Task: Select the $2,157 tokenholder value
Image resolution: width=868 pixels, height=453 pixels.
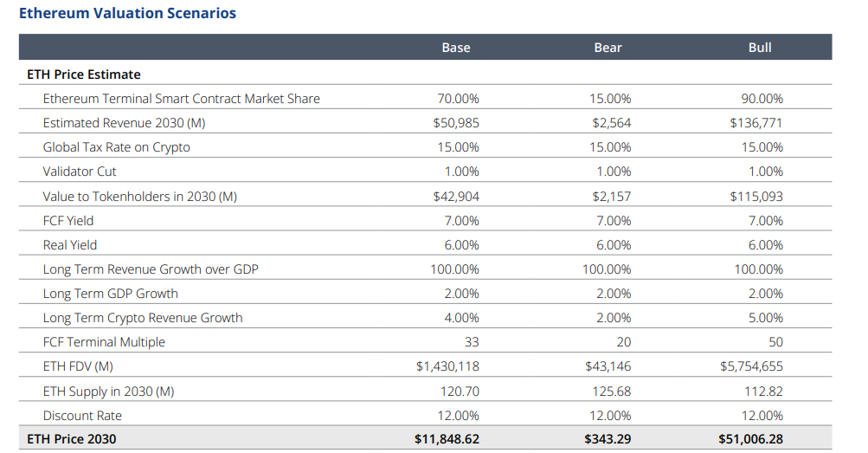Action: coord(612,197)
